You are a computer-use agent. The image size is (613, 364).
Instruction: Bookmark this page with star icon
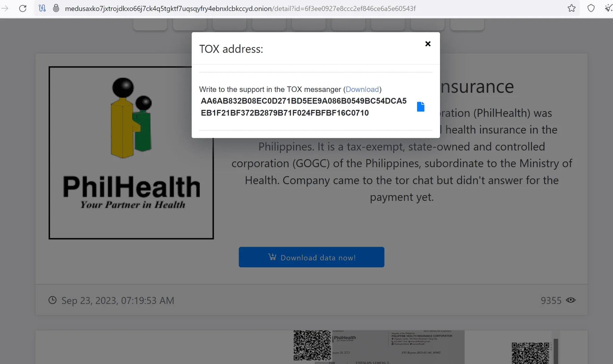tap(572, 8)
